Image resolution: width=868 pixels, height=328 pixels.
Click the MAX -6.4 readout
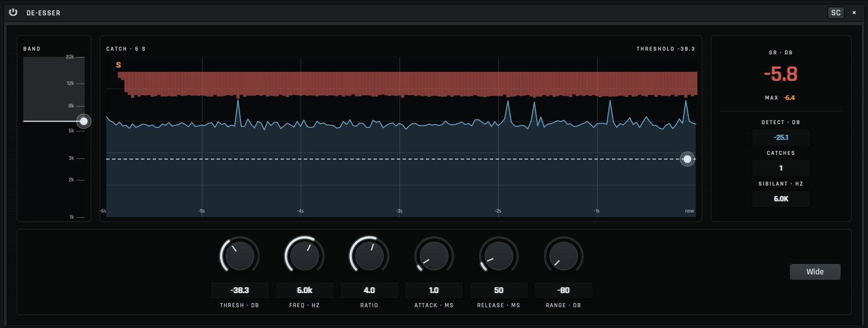click(x=780, y=98)
